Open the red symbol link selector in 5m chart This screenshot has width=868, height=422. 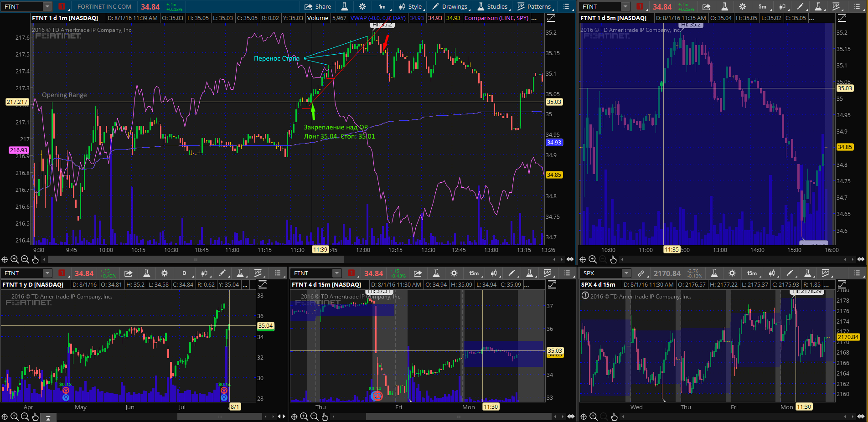(640, 6)
